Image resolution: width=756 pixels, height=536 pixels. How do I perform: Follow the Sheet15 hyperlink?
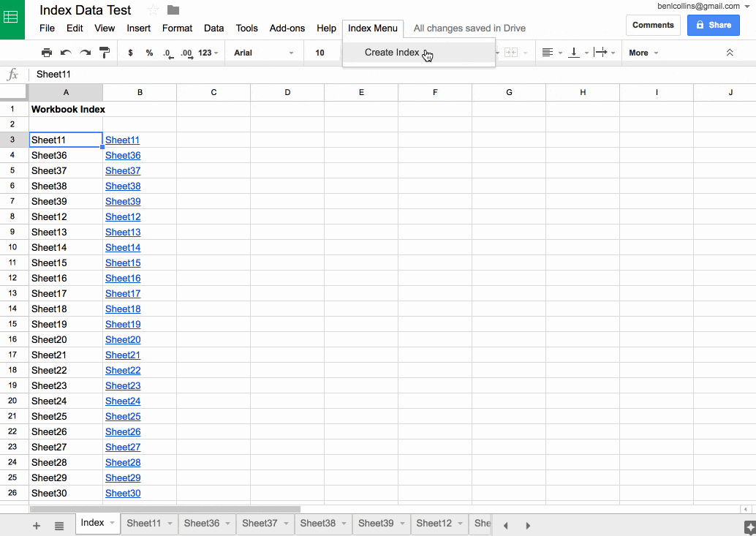click(123, 263)
